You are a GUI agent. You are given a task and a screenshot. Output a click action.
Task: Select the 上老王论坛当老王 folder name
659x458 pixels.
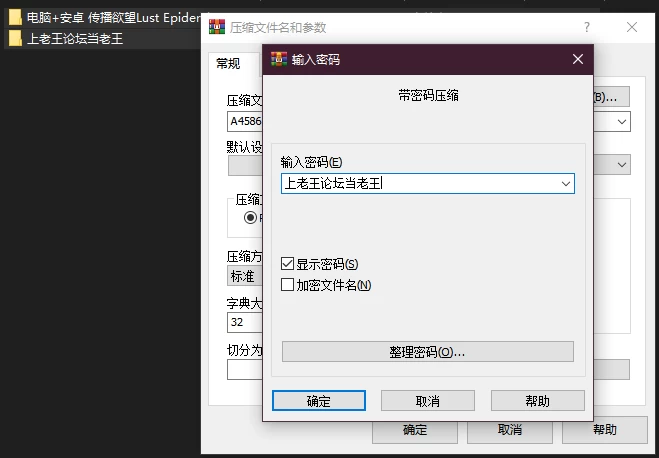coord(75,39)
